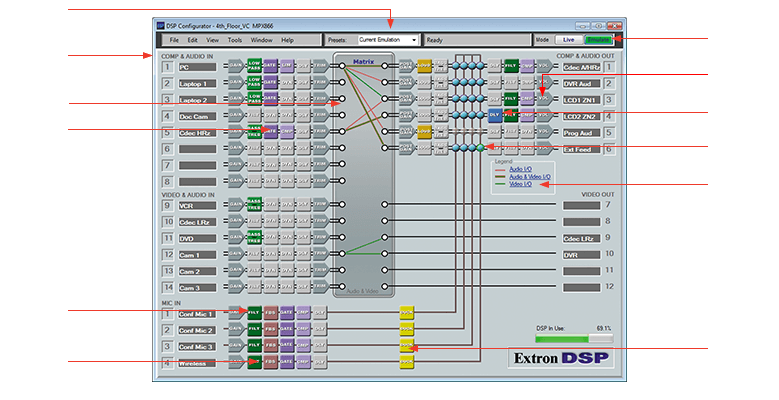Open Laptop 2 GATE block

coord(271,99)
